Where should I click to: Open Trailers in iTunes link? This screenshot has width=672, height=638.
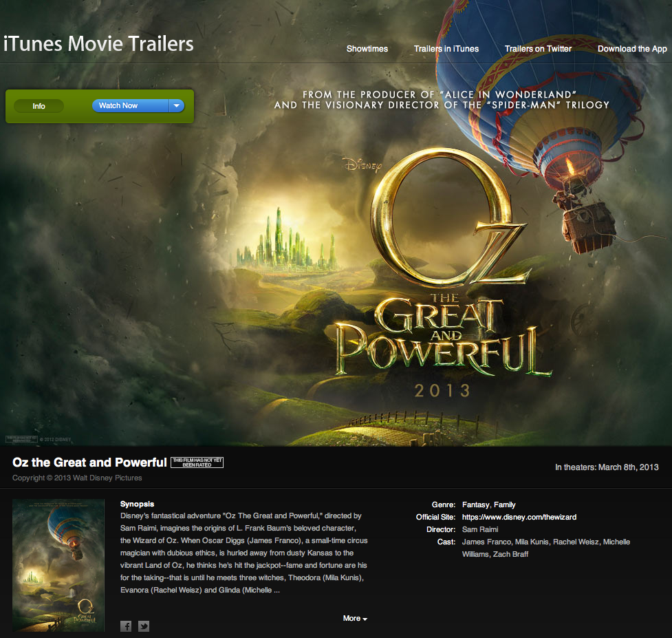coord(446,49)
